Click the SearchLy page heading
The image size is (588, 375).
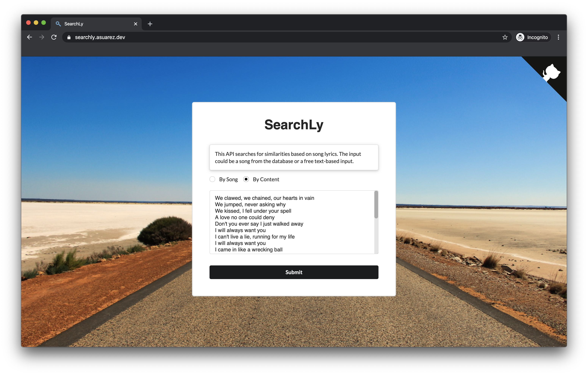click(x=294, y=125)
